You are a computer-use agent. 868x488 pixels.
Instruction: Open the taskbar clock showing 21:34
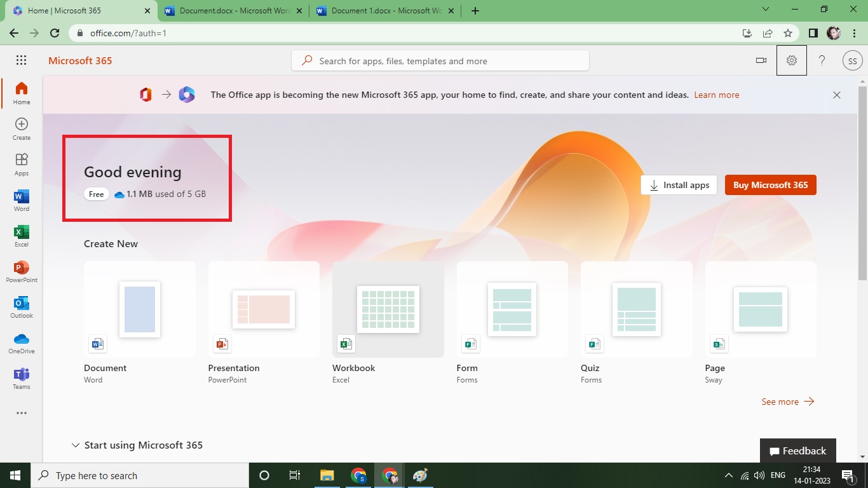(x=811, y=475)
